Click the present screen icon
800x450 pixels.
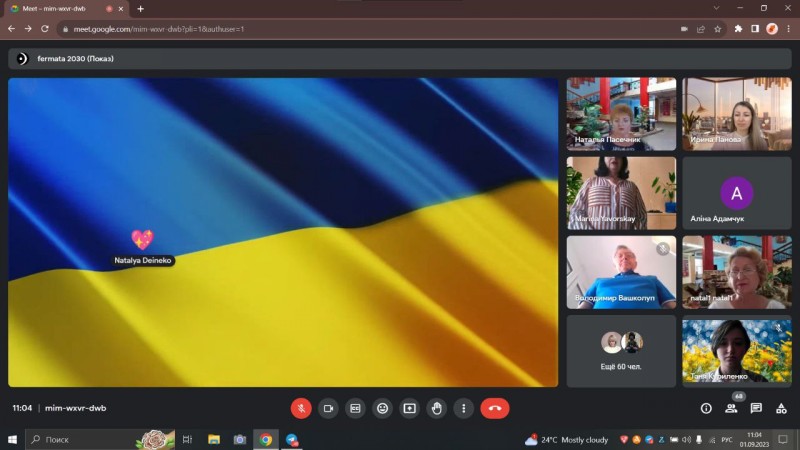(409, 408)
